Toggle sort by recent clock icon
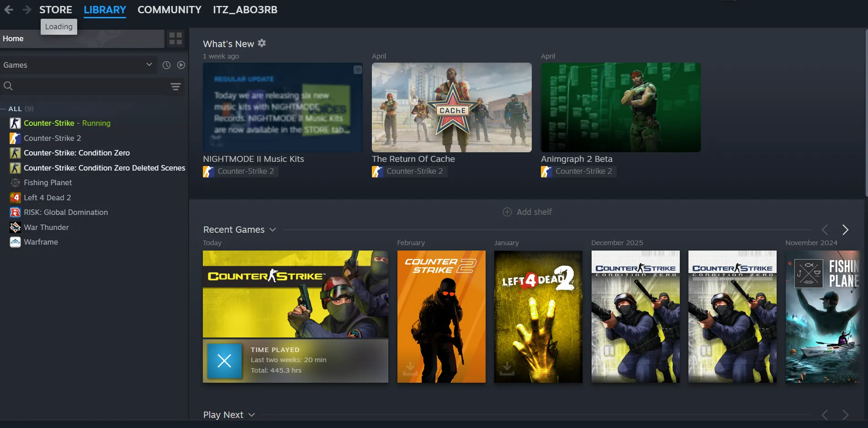868x428 pixels. coord(167,65)
